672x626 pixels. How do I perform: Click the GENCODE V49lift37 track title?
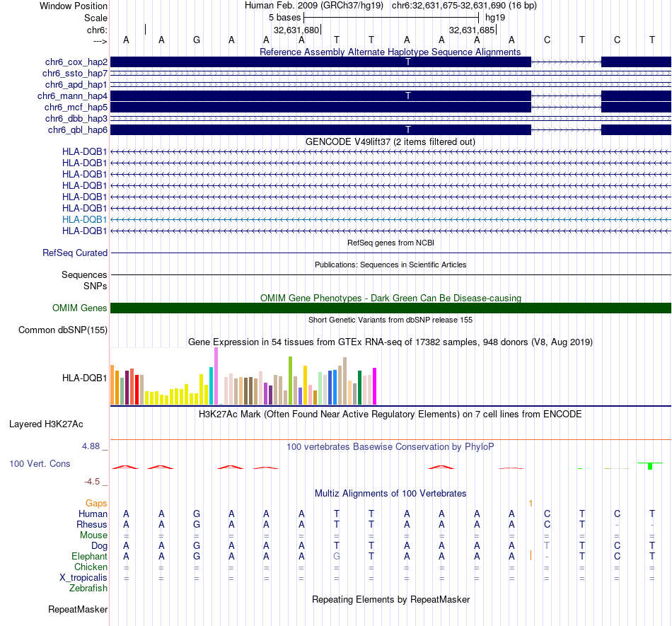click(390, 142)
